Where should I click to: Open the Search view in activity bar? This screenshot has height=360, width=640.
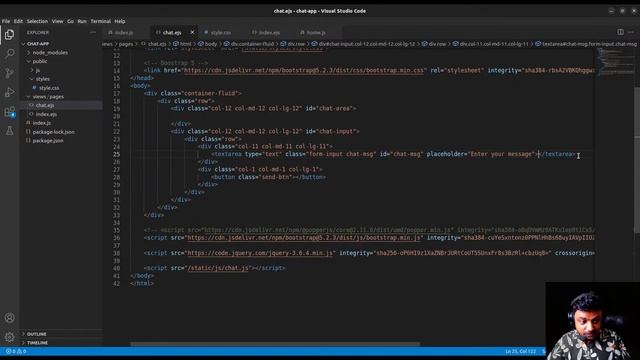9,53
